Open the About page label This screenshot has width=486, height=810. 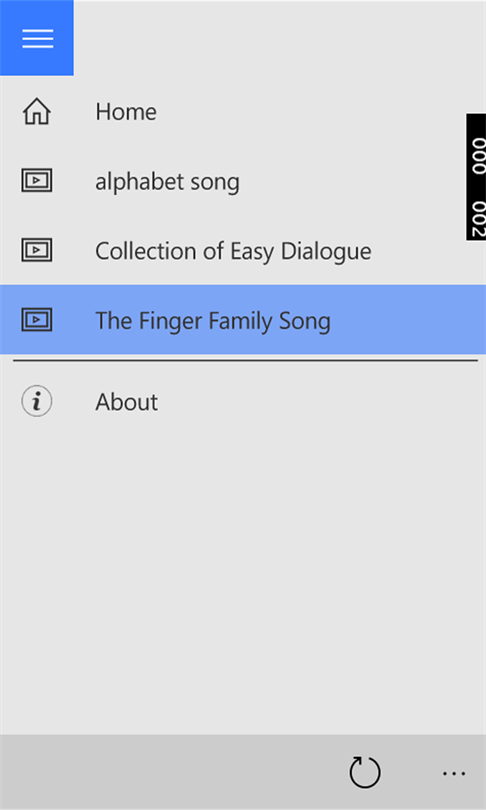(x=127, y=402)
